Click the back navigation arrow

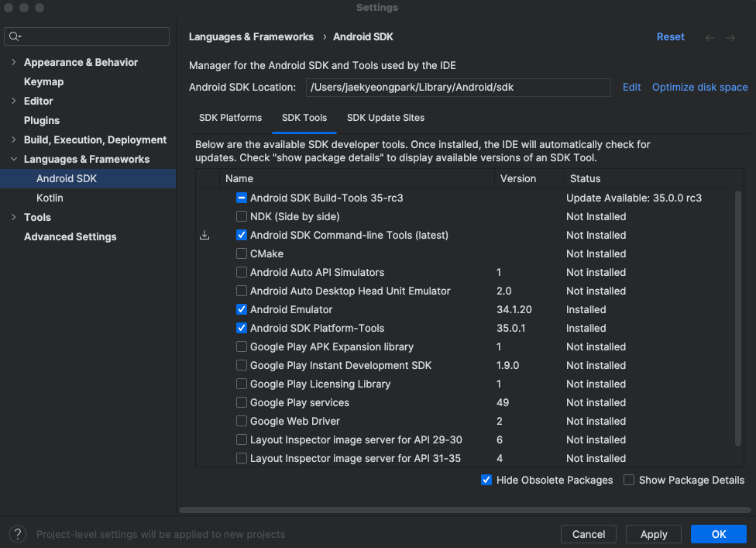(710, 38)
